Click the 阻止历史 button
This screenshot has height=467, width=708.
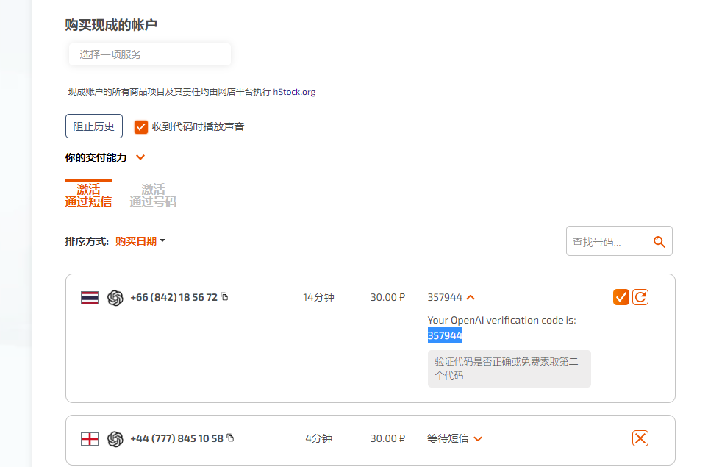94,127
